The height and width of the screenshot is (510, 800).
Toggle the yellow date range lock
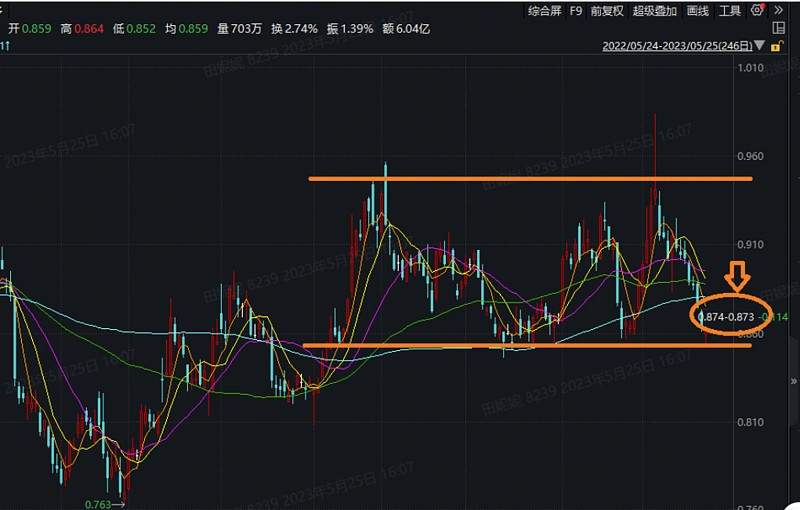pos(777,46)
